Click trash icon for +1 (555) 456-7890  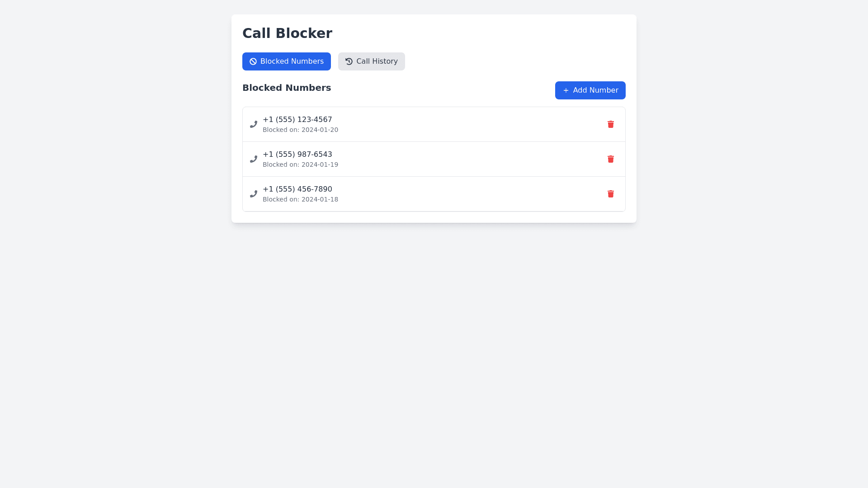point(610,194)
